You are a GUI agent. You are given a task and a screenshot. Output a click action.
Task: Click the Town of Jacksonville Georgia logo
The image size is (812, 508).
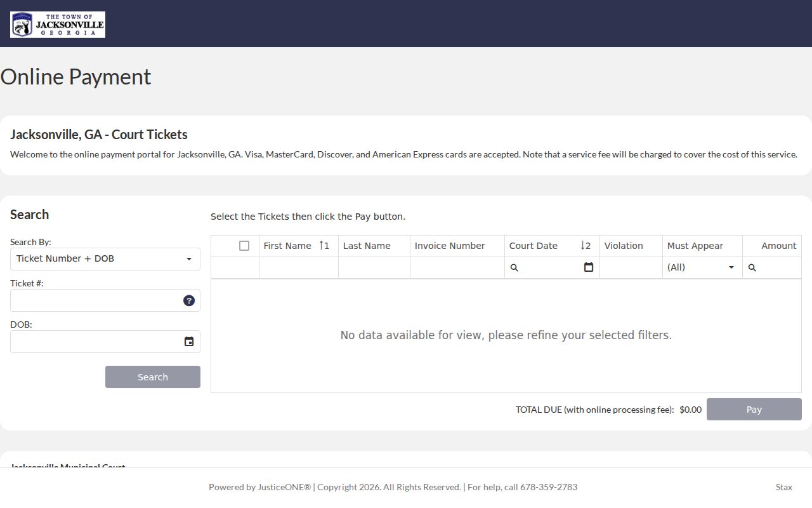click(58, 25)
